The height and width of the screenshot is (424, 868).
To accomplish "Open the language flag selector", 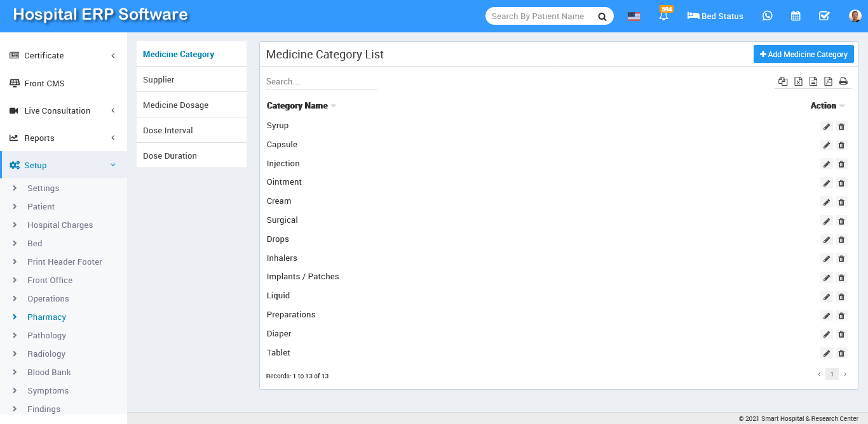I will click(x=634, y=17).
